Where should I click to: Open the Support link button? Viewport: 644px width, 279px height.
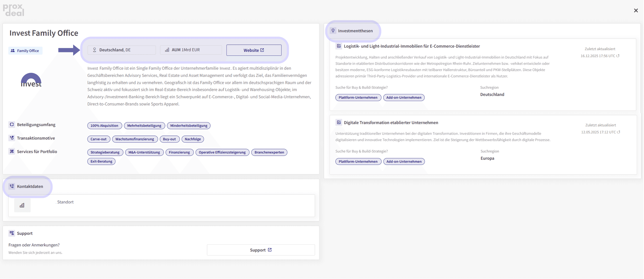tap(261, 250)
